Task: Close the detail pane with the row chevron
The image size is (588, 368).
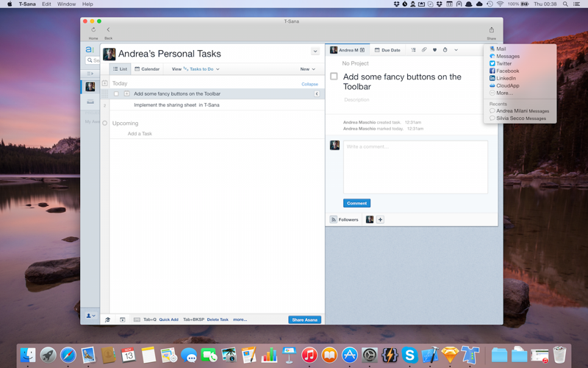Action: (x=317, y=94)
